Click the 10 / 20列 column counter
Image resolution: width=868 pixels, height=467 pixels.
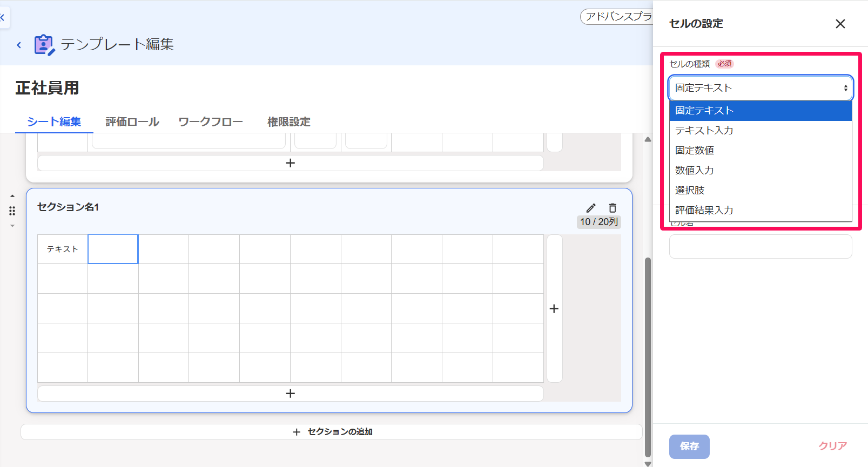pos(599,222)
